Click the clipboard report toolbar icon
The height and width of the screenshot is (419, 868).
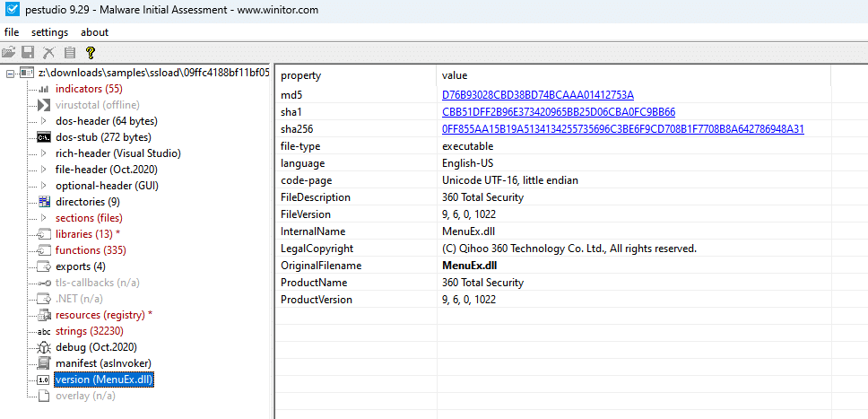coord(70,53)
